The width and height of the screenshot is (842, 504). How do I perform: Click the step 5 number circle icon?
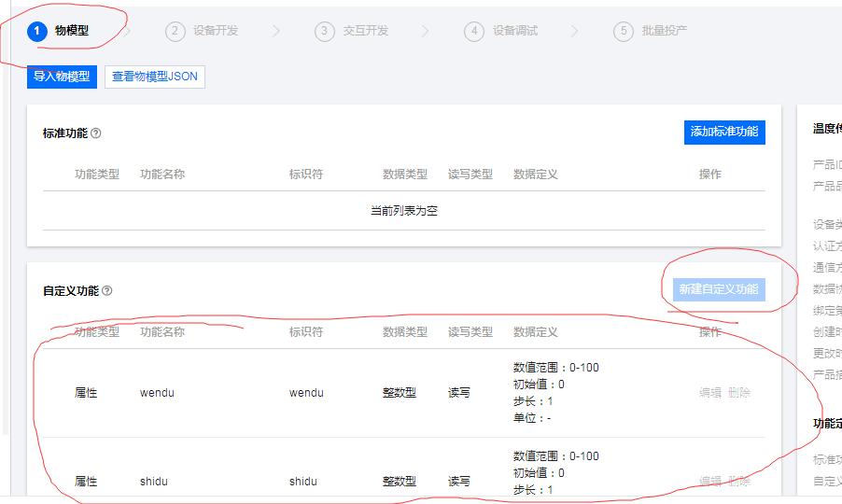[624, 31]
